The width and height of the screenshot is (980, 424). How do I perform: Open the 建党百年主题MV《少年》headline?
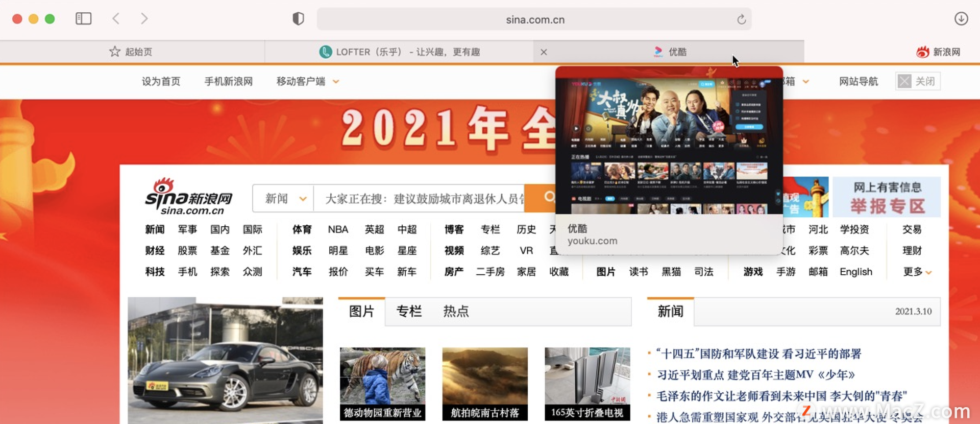tap(755, 375)
